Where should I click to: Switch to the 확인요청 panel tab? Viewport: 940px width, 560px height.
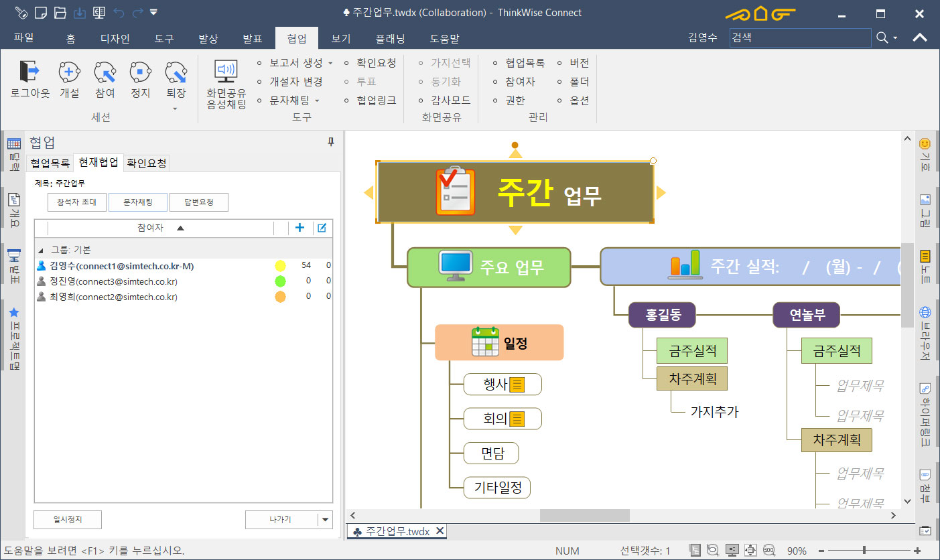(147, 163)
